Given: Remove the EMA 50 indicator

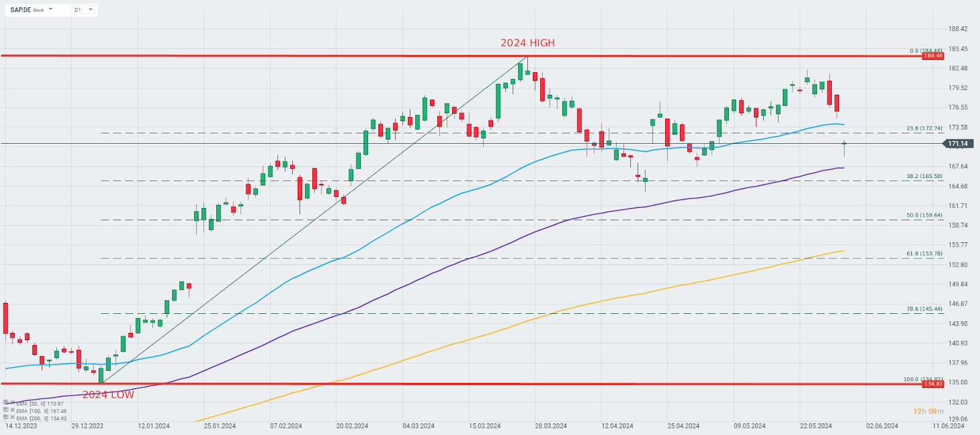Looking at the screenshot, I should [12, 403].
